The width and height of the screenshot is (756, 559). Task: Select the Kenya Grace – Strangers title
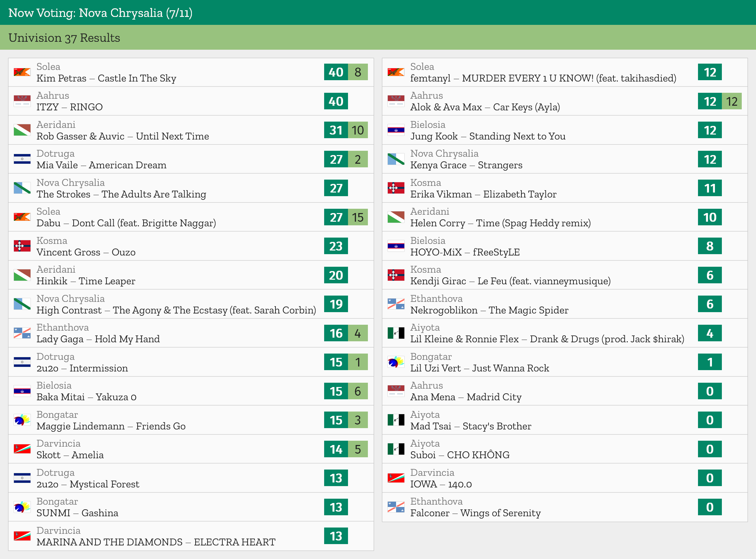[x=466, y=165]
